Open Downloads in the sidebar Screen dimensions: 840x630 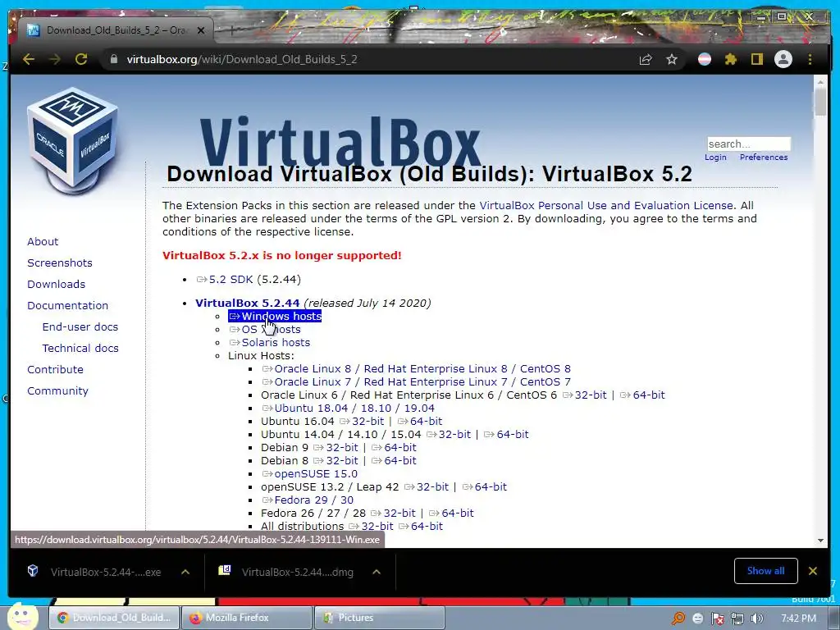[x=57, y=285]
